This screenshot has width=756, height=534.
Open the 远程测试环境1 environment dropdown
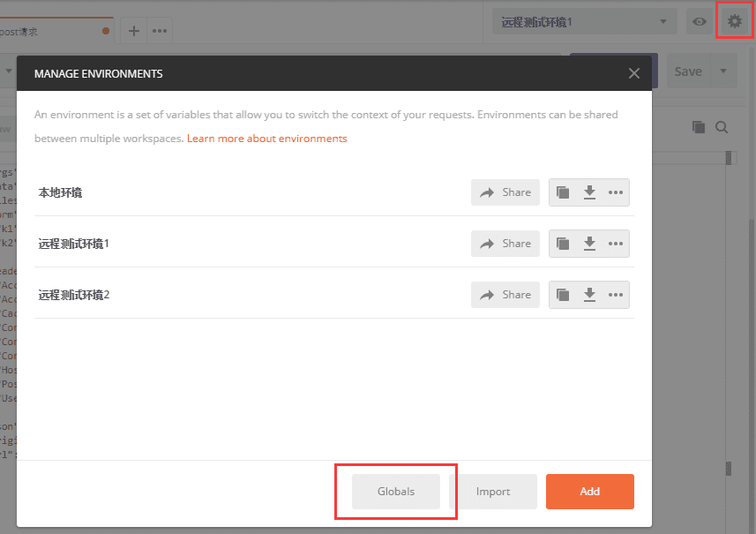(584, 22)
